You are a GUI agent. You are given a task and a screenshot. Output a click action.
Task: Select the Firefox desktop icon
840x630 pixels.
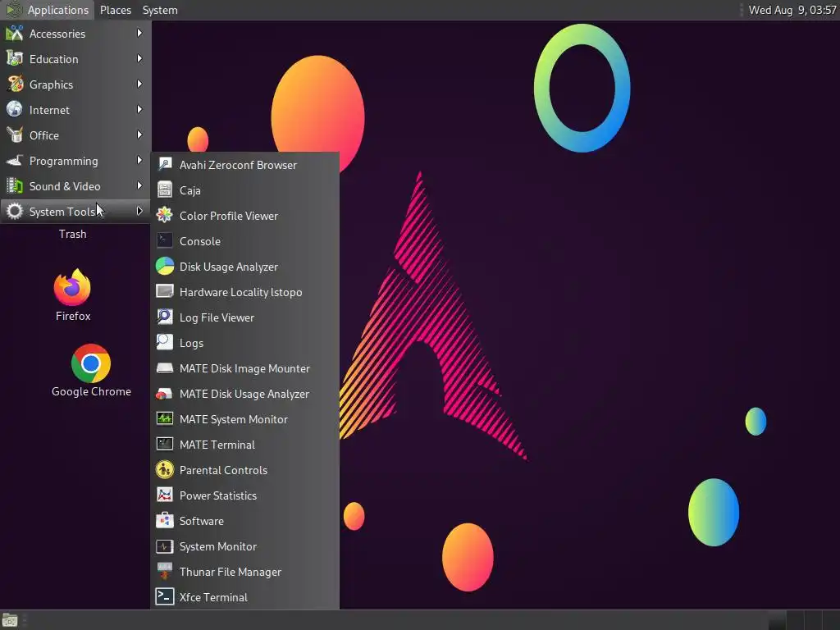(x=72, y=288)
